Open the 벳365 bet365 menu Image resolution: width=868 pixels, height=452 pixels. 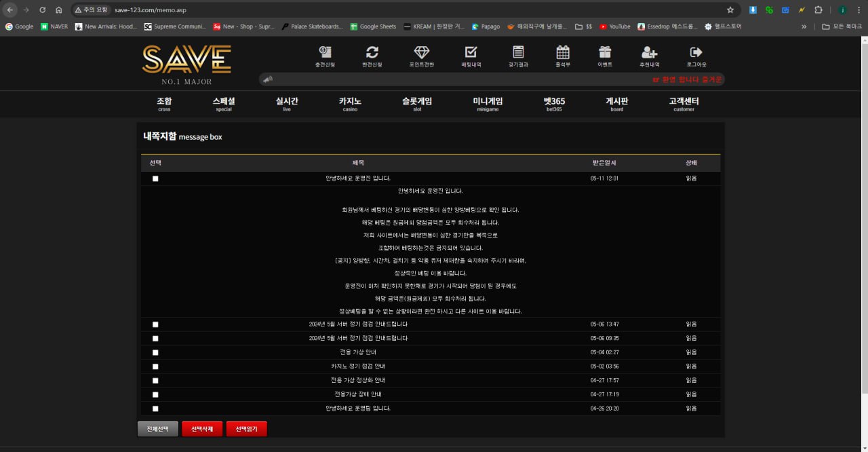(554, 104)
